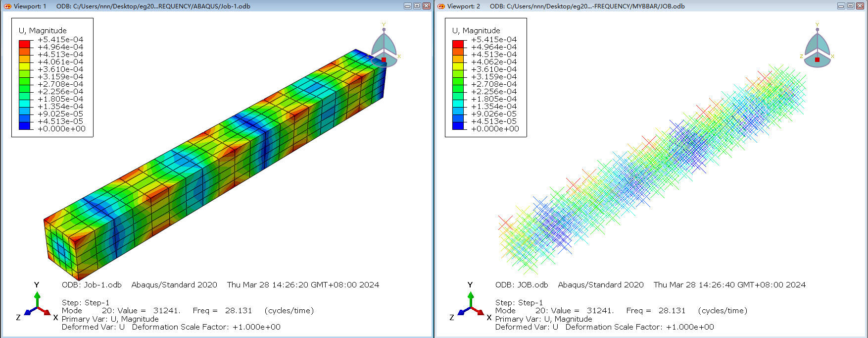Click the Job-1.odb path in Viewport 1 title
Image resolution: width=868 pixels, height=338 pixels.
tap(153, 6)
